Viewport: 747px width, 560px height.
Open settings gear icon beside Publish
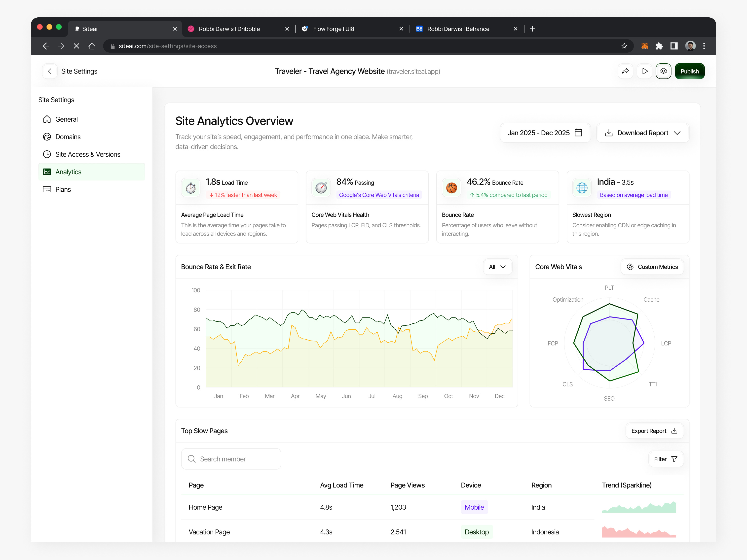(663, 71)
